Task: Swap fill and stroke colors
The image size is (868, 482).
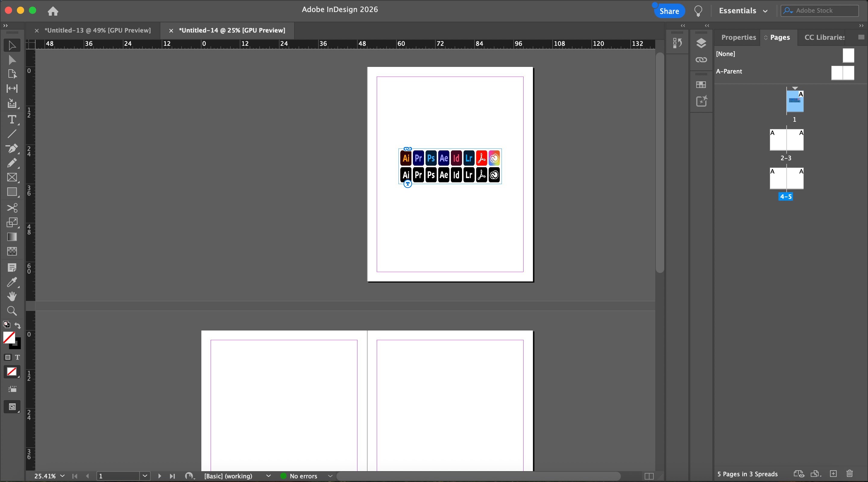Action: click(17, 325)
